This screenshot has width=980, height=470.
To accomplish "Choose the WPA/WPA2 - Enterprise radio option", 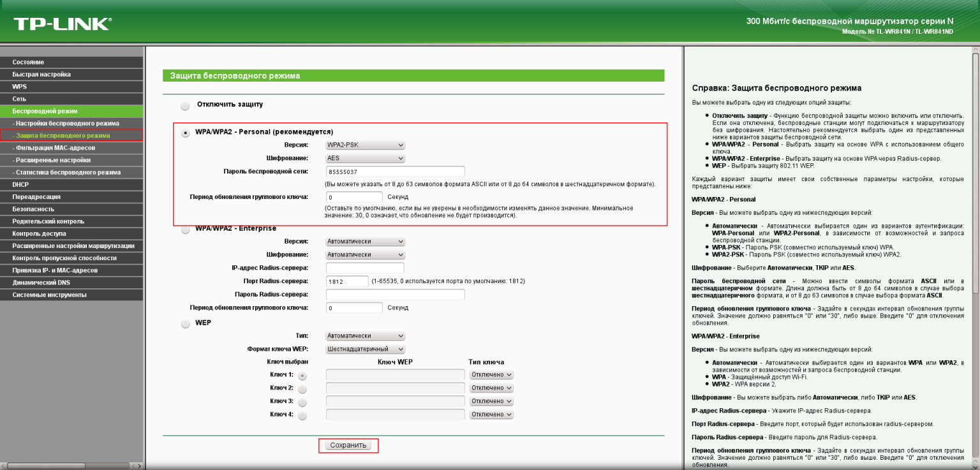I will pyautogui.click(x=185, y=230).
